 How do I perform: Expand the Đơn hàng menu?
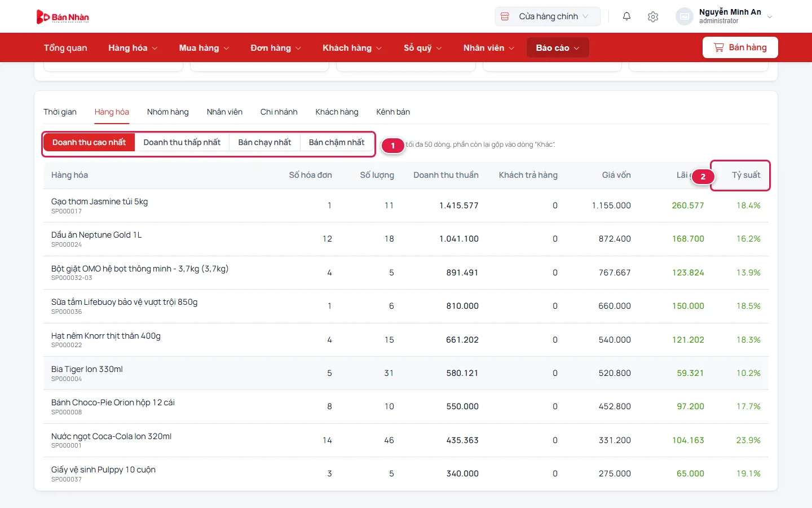click(x=276, y=48)
